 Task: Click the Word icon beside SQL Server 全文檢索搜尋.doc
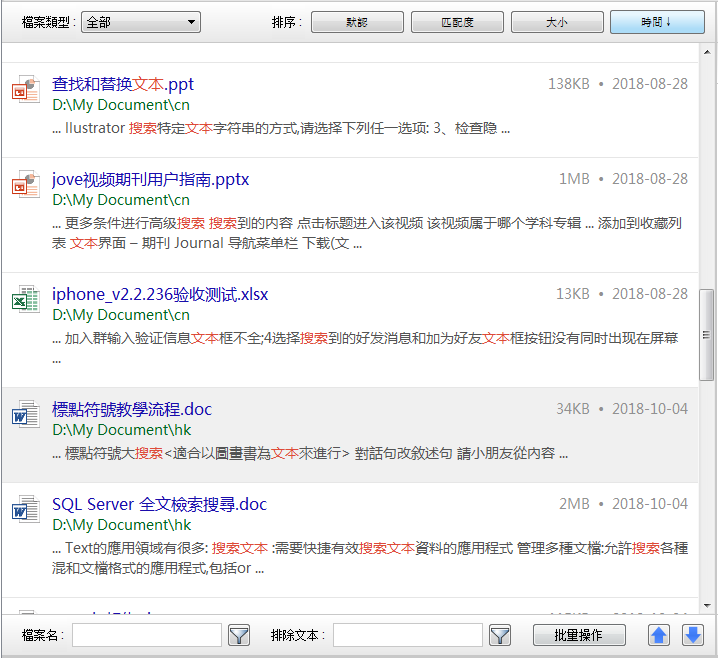tap(25, 510)
